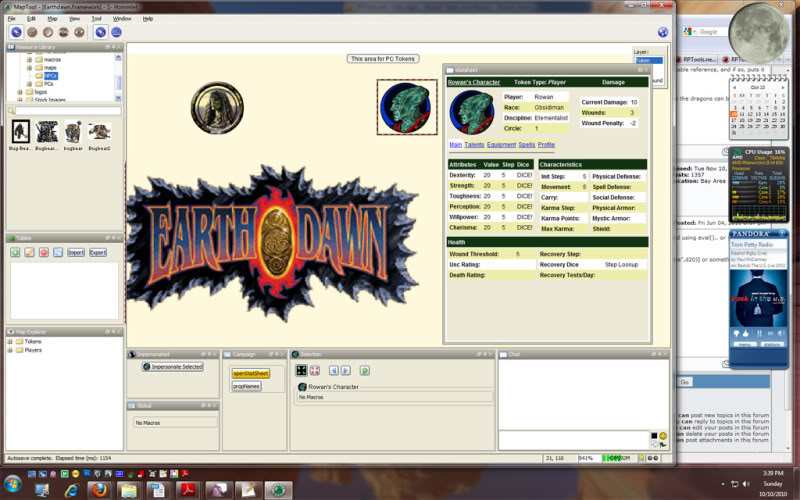
Task: Click the next token arrow icon
Action: (345, 370)
